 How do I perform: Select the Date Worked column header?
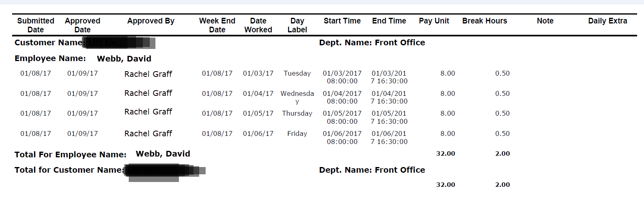coord(258,25)
